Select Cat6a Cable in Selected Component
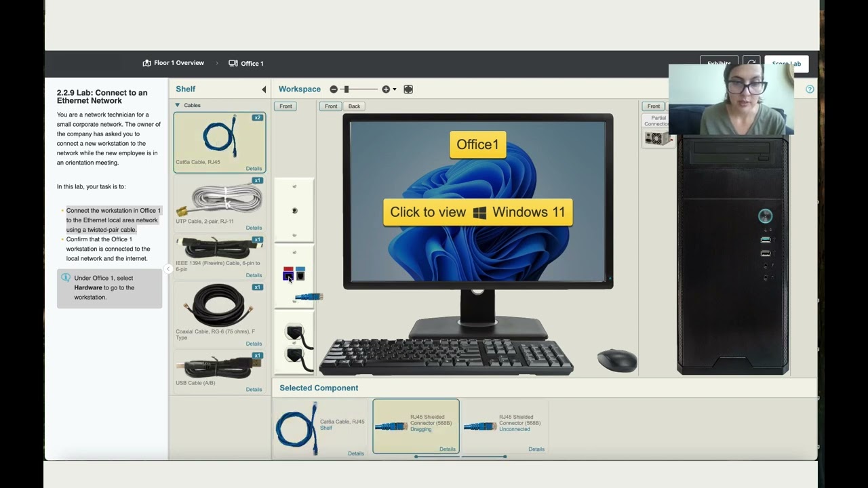Viewport: 868px width, 488px height. click(319, 428)
